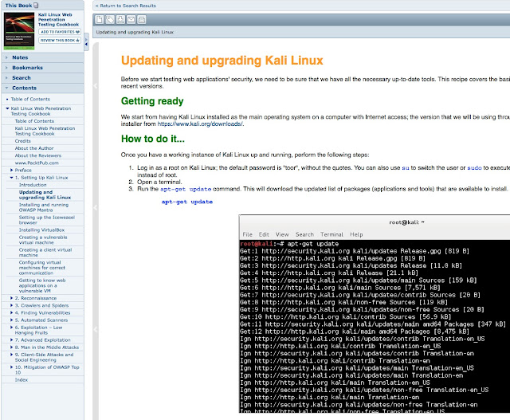Click the Search menu in the terminal screenshot
The width and height of the screenshot is (510, 420).
(304, 234)
